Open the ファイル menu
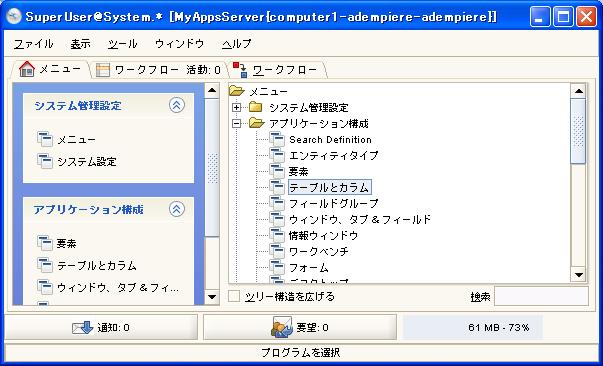Image resolution: width=603 pixels, height=366 pixels. point(33,44)
